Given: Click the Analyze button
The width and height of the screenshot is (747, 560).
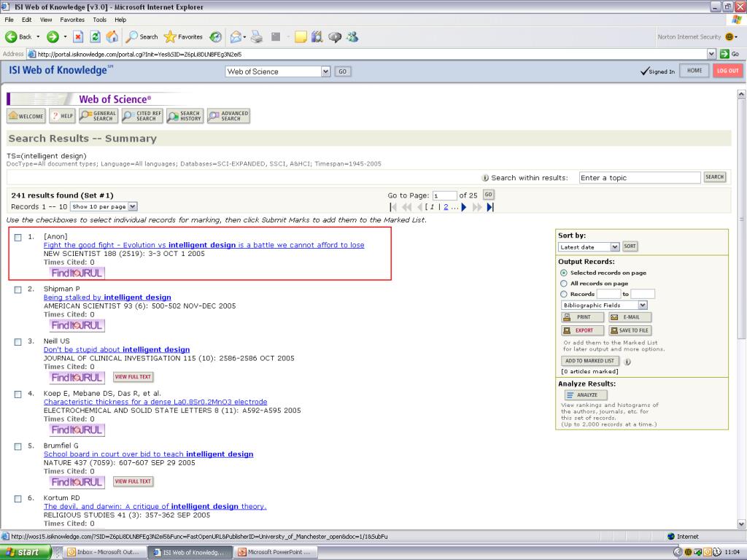Looking at the screenshot, I should coord(586,394).
